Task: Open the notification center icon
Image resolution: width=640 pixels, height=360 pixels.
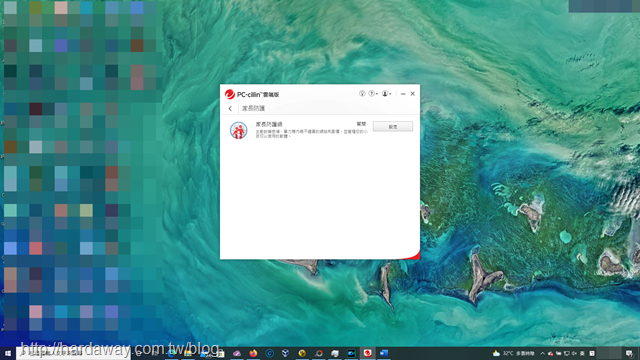Action: 629,354
